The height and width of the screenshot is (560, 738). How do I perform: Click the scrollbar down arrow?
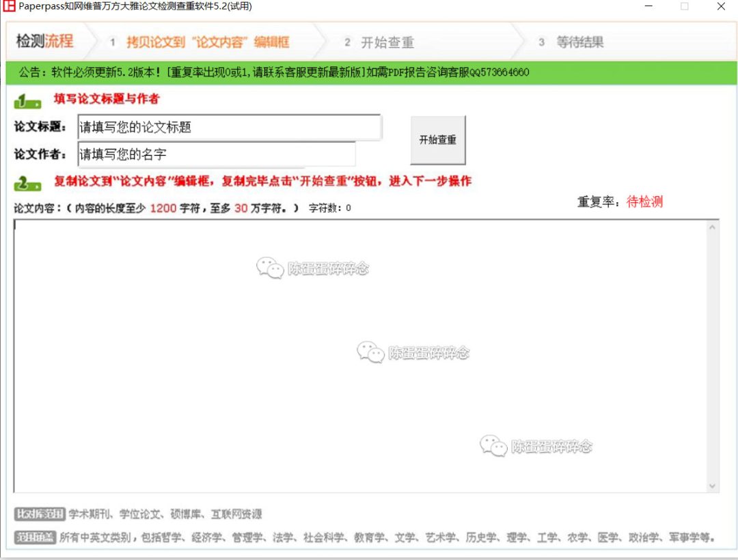pyautogui.click(x=713, y=486)
